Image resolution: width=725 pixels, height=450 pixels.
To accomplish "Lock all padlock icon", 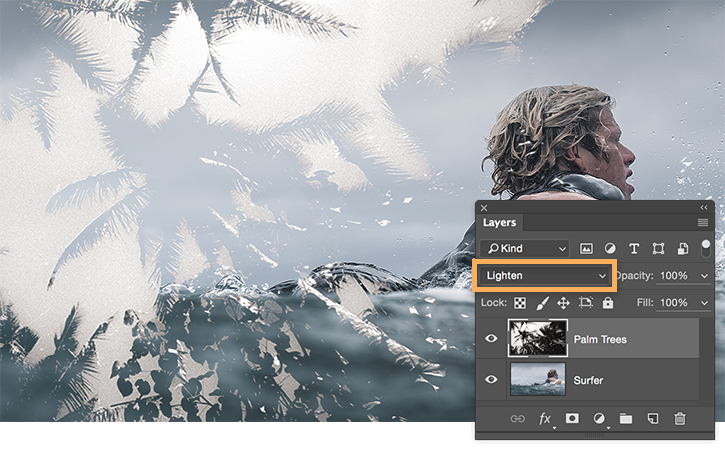I will point(608,302).
